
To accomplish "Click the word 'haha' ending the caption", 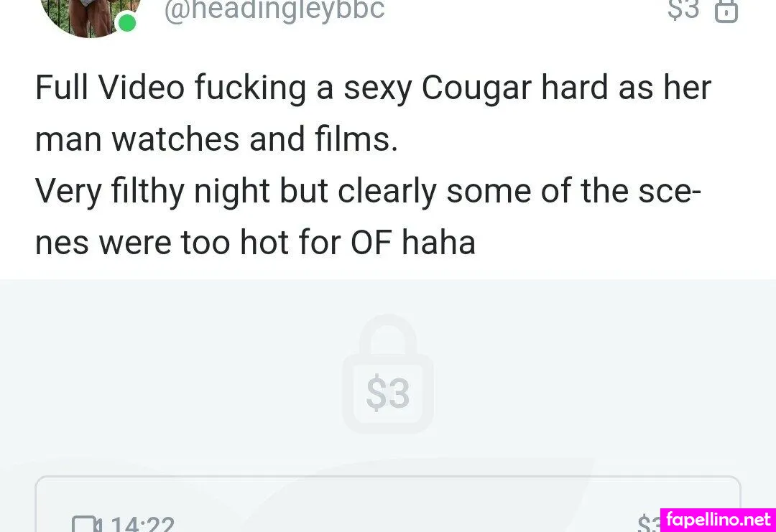I will tap(438, 242).
